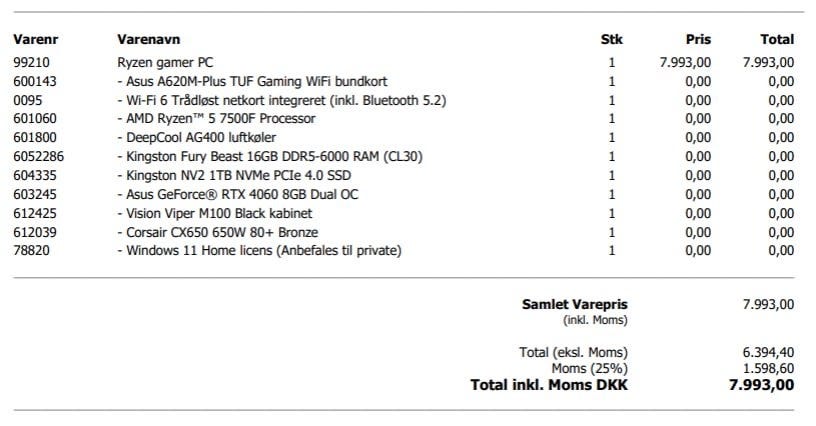The height and width of the screenshot is (426, 816).
Task: Click the Wi-Fi 6 Trådløst netkort line
Action: (281, 100)
